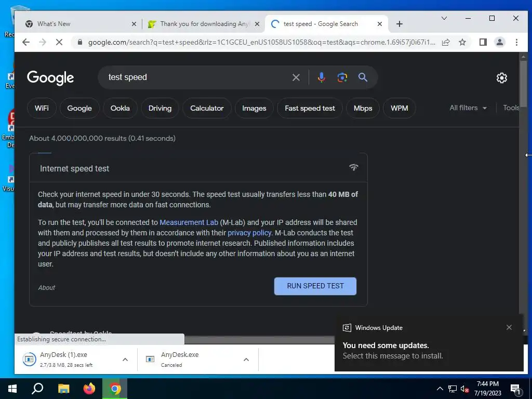Open the notification center icon
The image size is (532, 399).
pyautogui.click(x=515, y=390)
